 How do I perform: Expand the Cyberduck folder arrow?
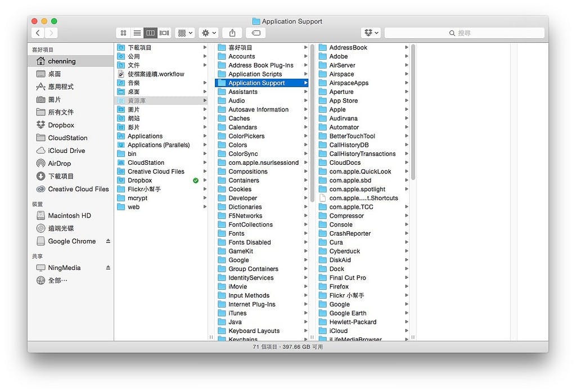pos(407,251)
